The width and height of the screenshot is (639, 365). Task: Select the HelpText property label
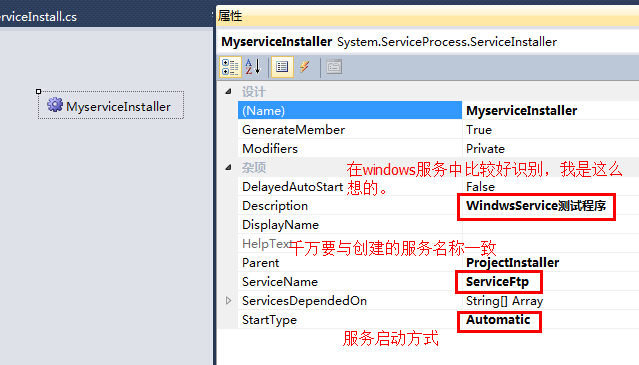point(266,244)
